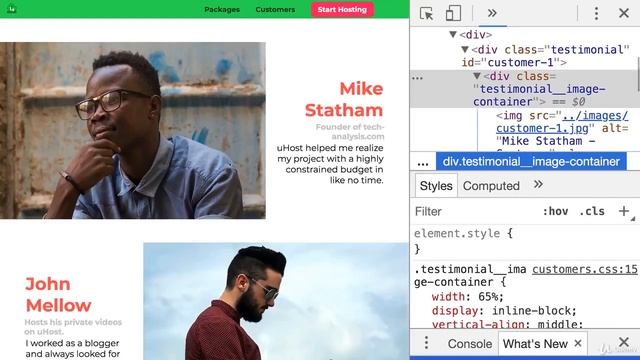Click Mike Statham's customer photo
Screen dimensions: 640x360
pos(133,131)
